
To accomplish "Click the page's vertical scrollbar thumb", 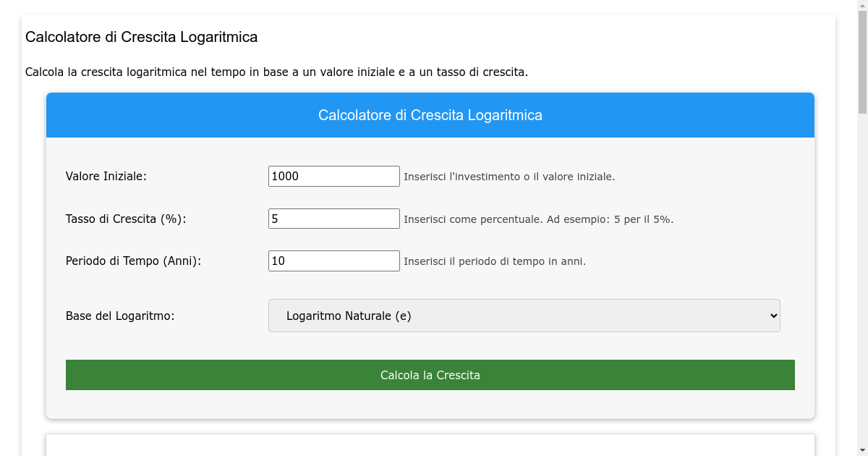I will pos(862,62).
